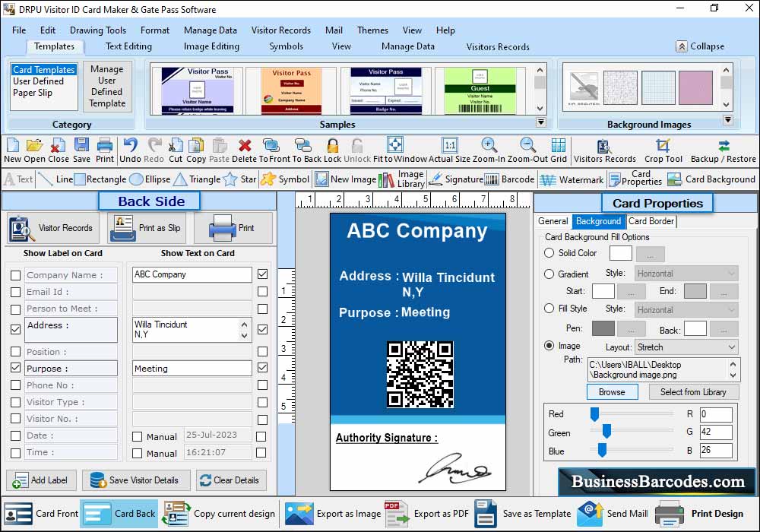The height and width of the screenshot is (532, 760).
Task: Adjust the Green color slider
Action: (x=606, y=431)
